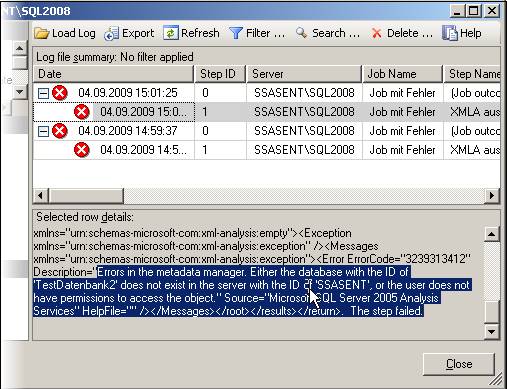The height and width of the screenshot is (389, 507).
Task: Open the Delete dialog
Action: point(402,33)
